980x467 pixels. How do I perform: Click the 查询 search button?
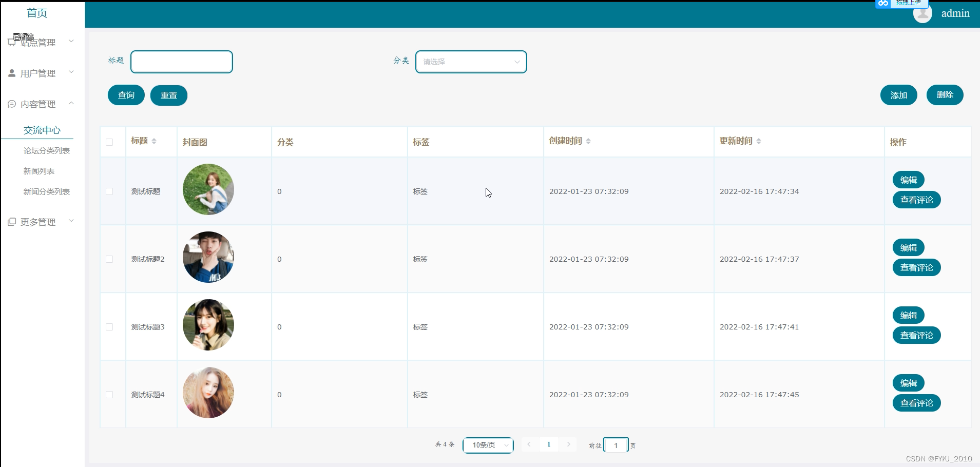pos(126,95)
